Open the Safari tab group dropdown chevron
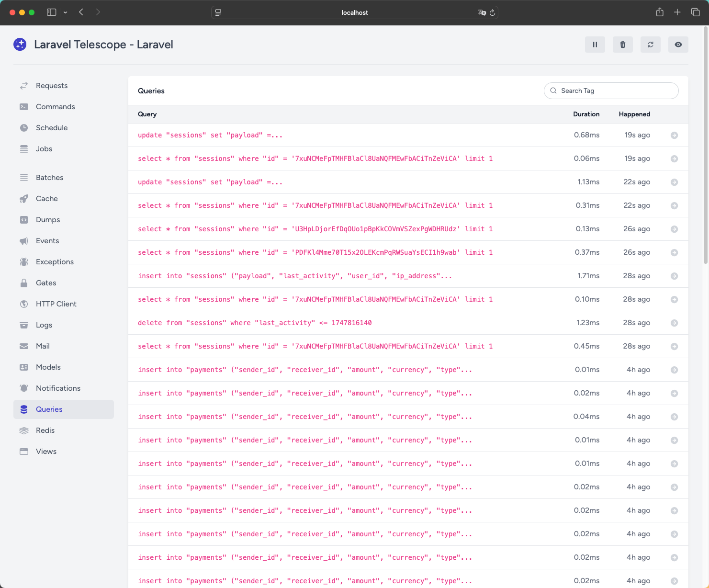 [x=65, y=12]
